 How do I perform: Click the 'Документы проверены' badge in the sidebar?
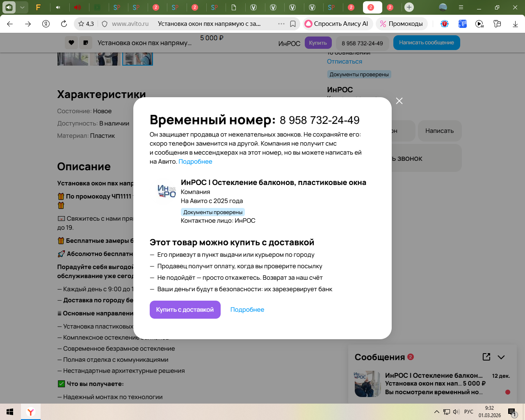[x=359, y=74]
